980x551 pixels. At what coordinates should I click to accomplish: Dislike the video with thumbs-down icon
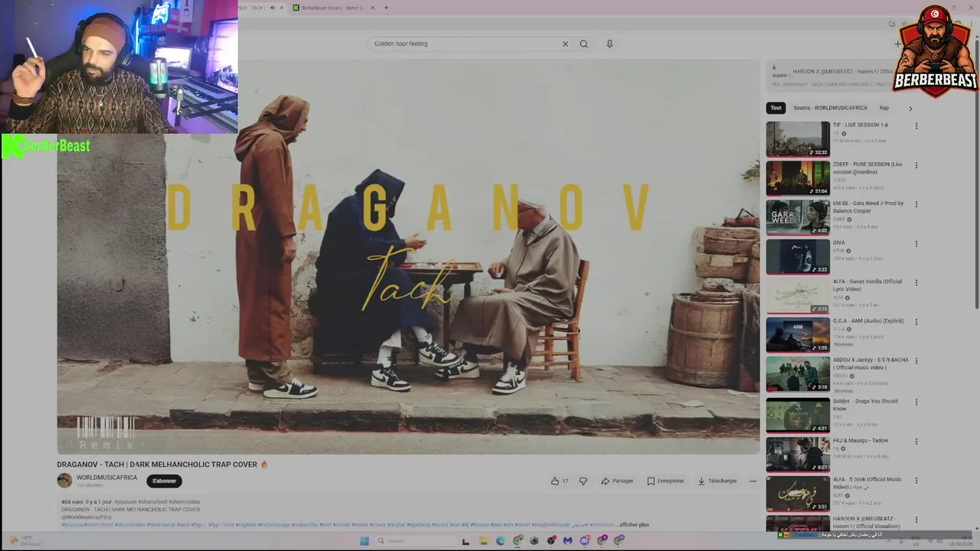point(583,481)
